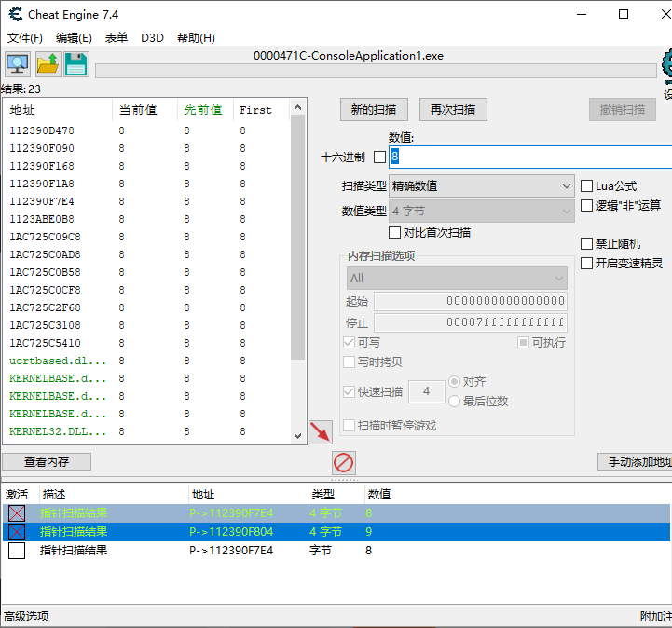Open the process list monitor icon

pos(18,64)
